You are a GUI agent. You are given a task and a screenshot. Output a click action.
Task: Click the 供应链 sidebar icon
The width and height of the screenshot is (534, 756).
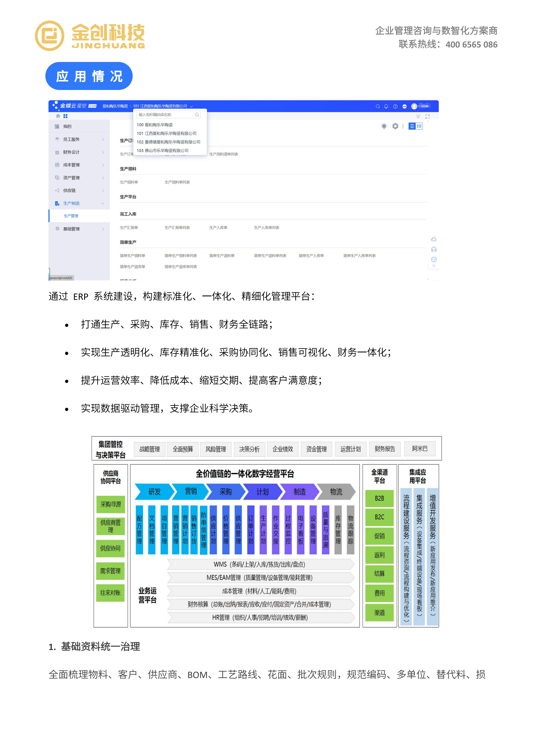[x=57, y=190]
